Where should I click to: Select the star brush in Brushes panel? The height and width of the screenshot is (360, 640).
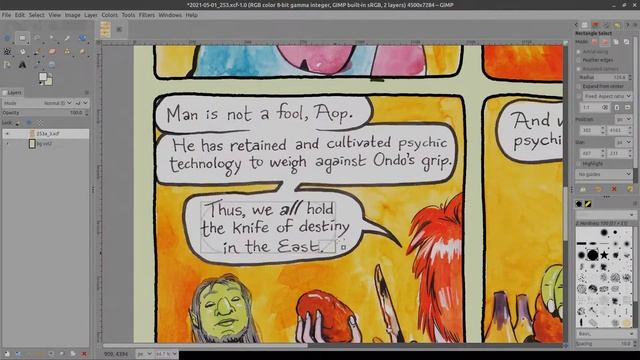tap(604, 256)
